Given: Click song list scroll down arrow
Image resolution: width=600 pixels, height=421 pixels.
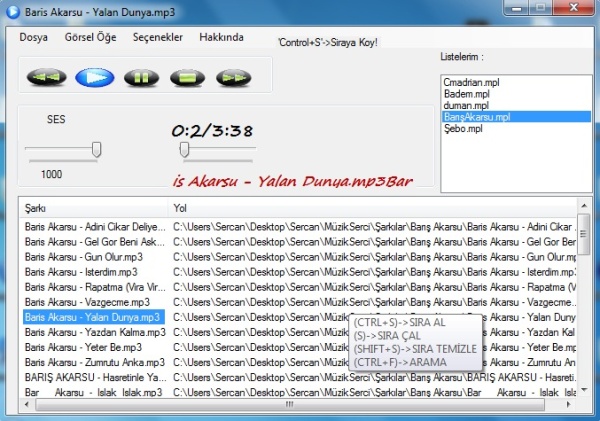Looking at the screenshot, I should coord(584,390).
